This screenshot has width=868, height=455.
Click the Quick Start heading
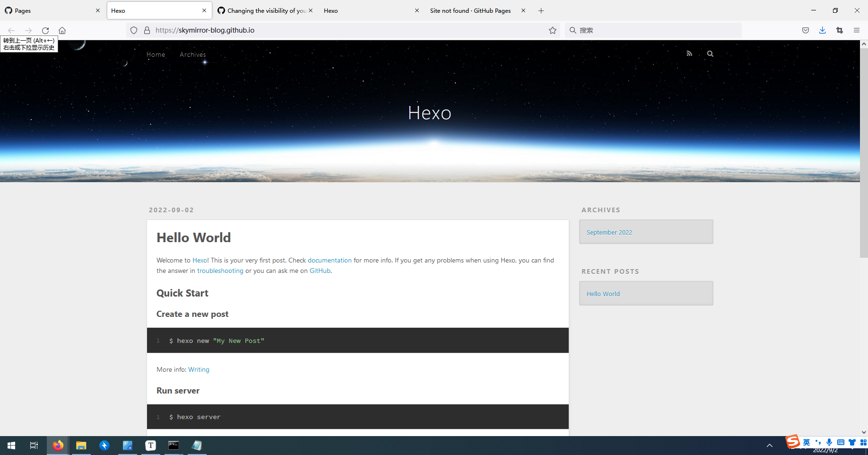point(182,293)
